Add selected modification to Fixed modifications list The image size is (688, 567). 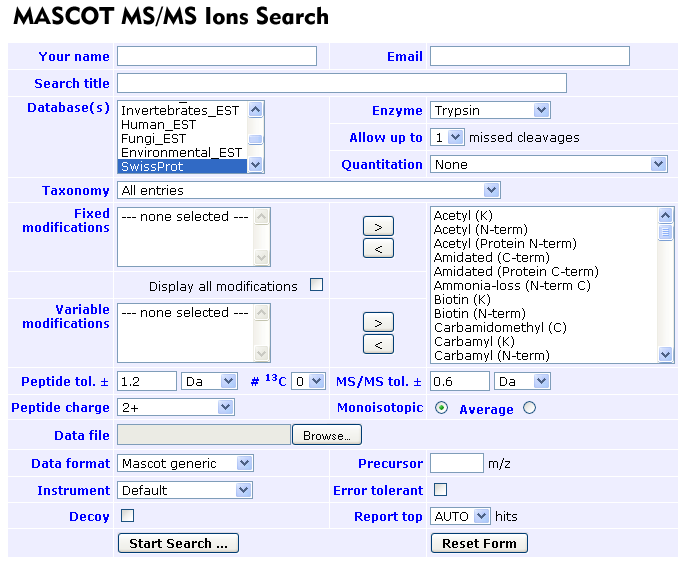[378, 226]
